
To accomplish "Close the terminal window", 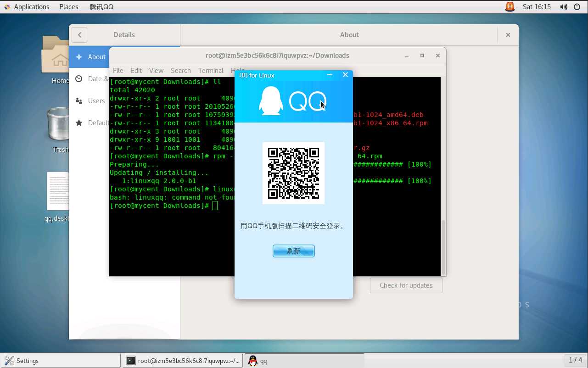I will (x=438, y=56).
